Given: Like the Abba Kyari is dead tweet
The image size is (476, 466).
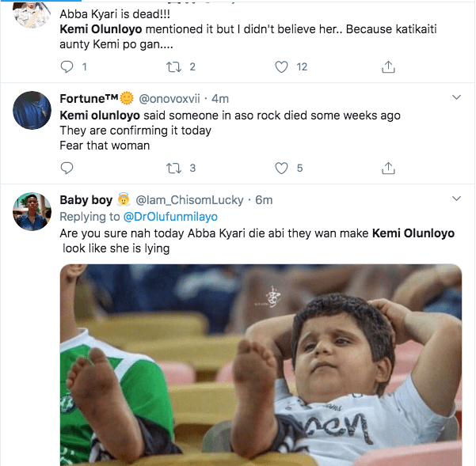Looking at the screenshot, I should [281, 67].
